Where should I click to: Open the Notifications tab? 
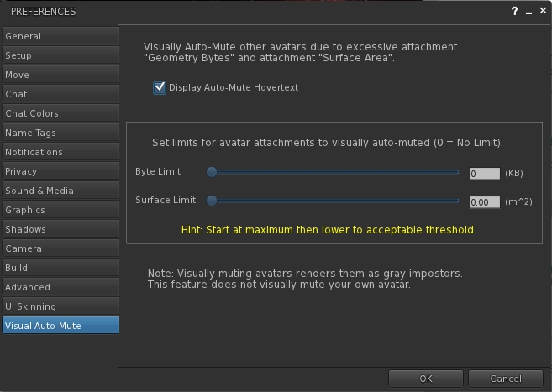[x=60, y=152]
